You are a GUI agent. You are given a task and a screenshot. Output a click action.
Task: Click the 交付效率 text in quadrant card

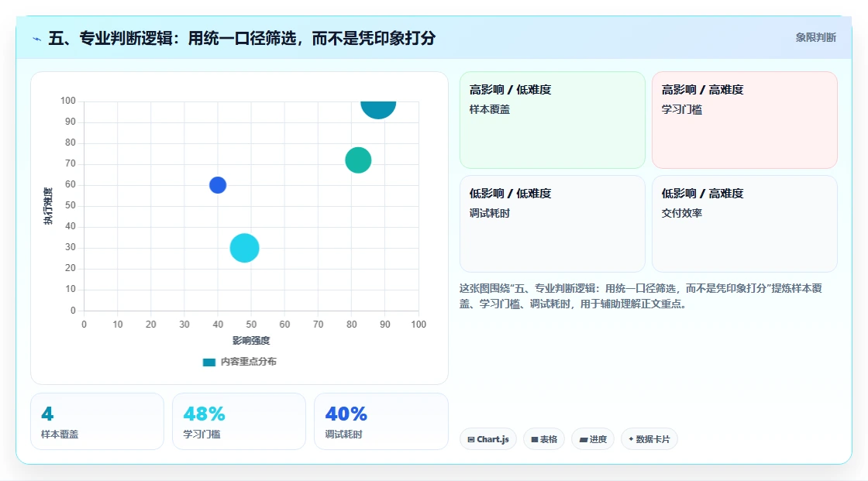pyautogui.click(x=681, y=213)
